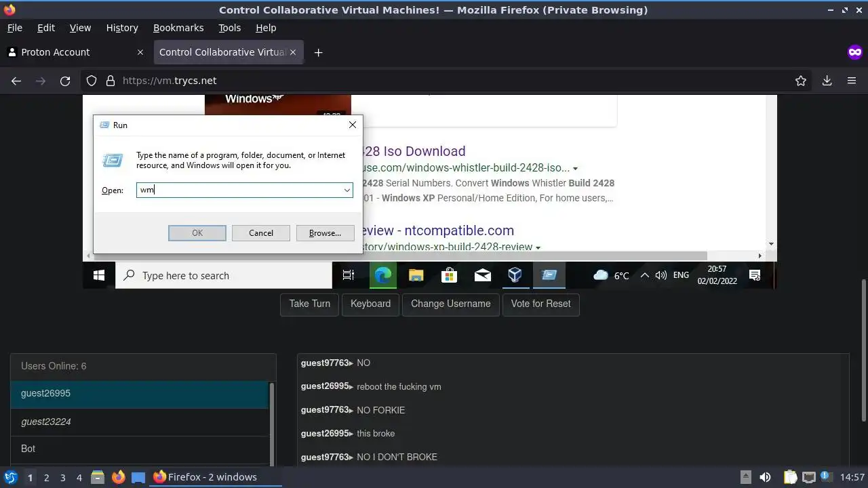This screenshot has width=868, height=488.
Task: Switch to host workspace 3
Action: pos(62,477)
